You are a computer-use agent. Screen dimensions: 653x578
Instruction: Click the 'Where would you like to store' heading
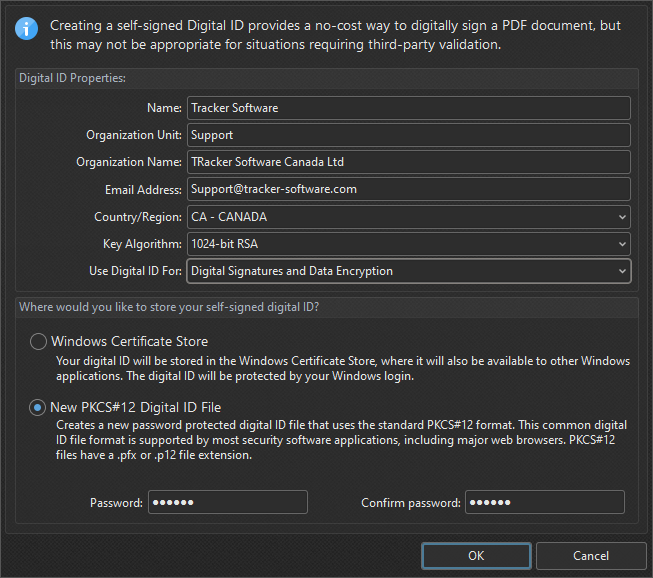[169, 307]
